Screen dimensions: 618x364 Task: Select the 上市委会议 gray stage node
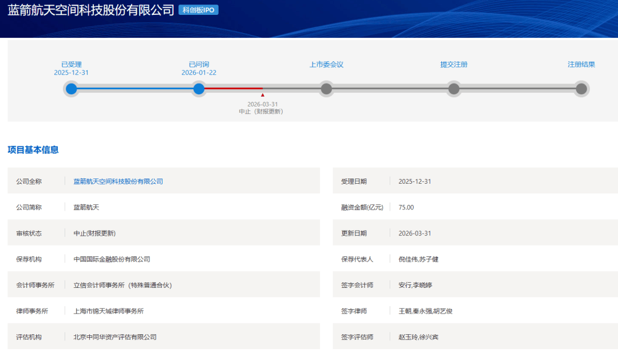[x=326, y=89]
